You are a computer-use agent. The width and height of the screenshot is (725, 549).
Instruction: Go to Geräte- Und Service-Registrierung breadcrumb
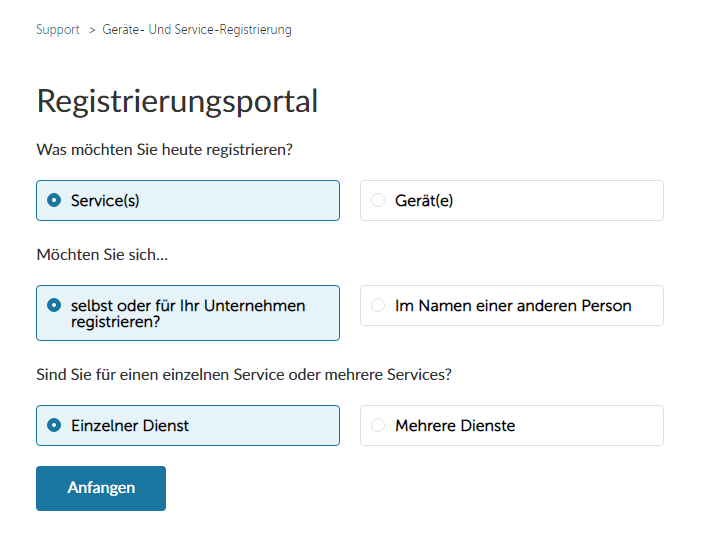[x=197, y=30]
